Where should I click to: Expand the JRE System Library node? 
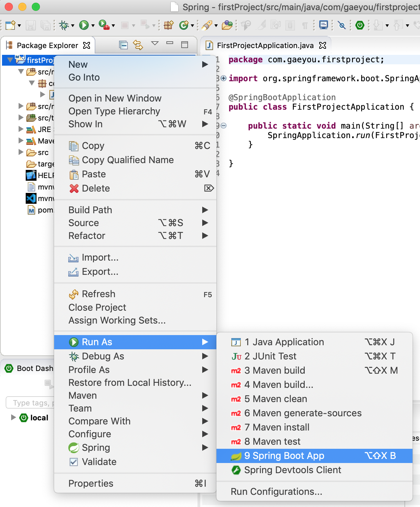21,129
